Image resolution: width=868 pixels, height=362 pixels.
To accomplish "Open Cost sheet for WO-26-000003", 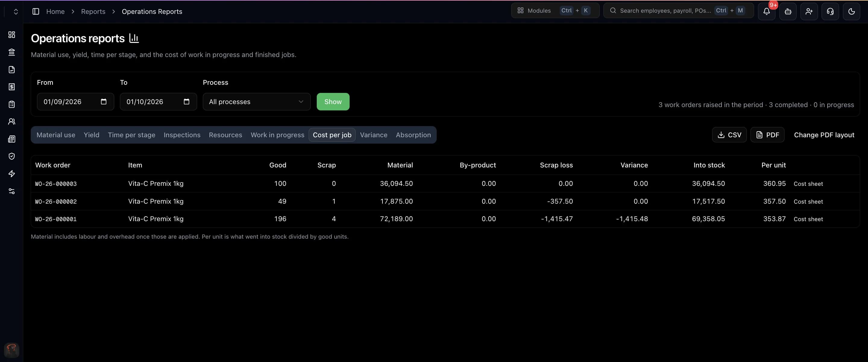I will coord(808,184).
